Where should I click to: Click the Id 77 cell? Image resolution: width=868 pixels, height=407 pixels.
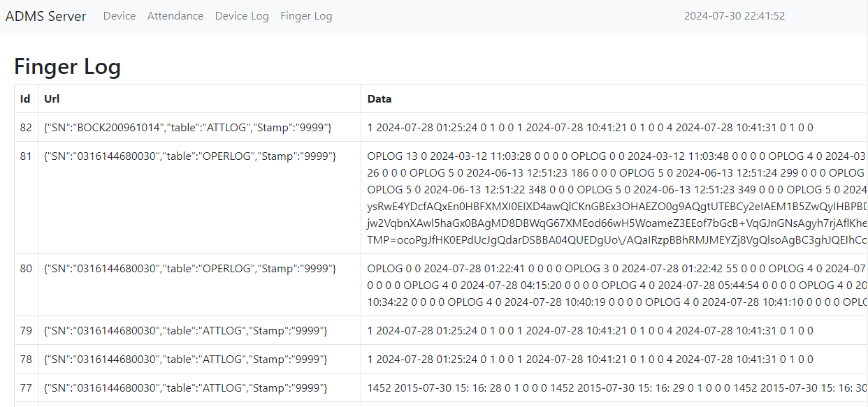click(x=26, y=388)
